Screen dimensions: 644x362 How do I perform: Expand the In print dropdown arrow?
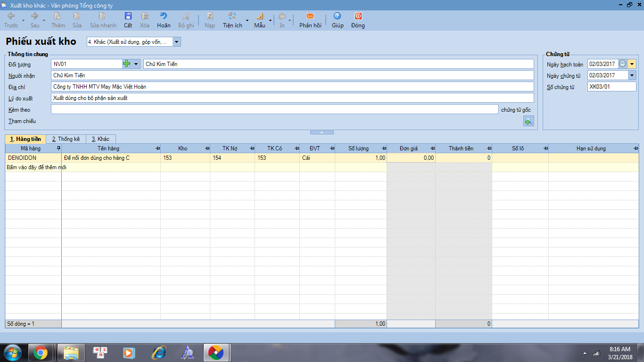(290, 20)
